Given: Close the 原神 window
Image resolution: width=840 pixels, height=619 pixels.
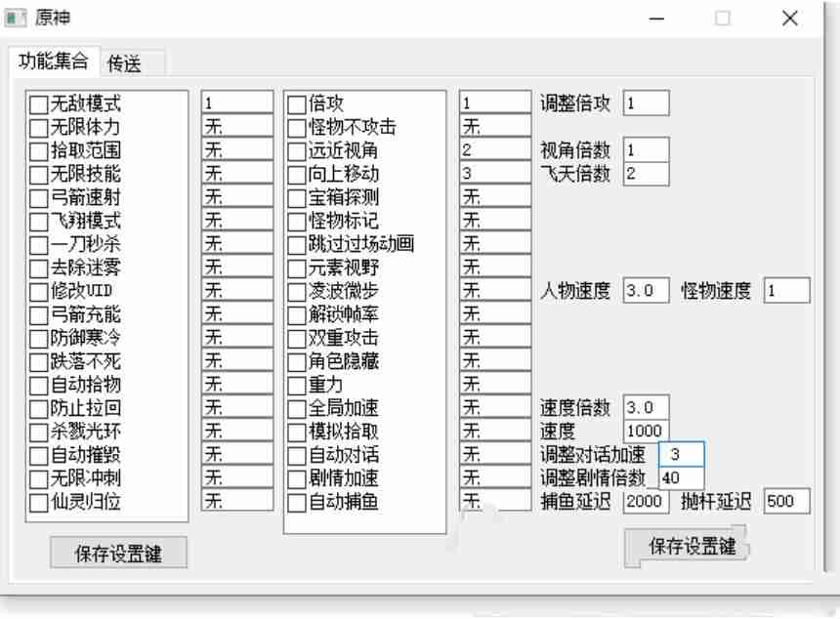Looking at the screenshot, I should 790,19.
